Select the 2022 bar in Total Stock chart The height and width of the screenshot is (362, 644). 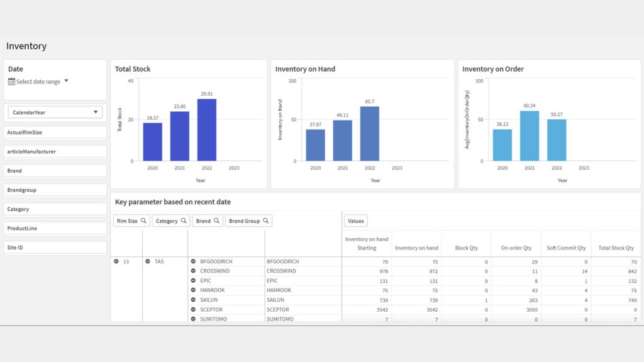click(x=206, y=129)
